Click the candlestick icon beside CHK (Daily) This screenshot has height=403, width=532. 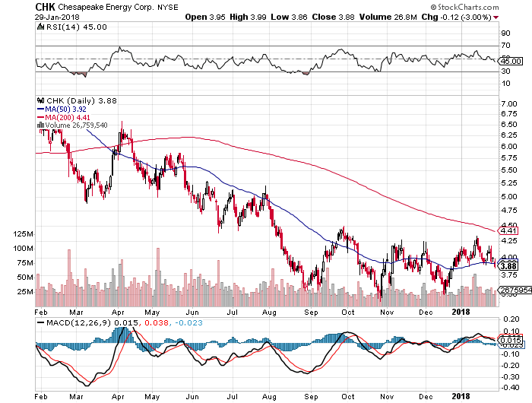(x=41, y=100)
